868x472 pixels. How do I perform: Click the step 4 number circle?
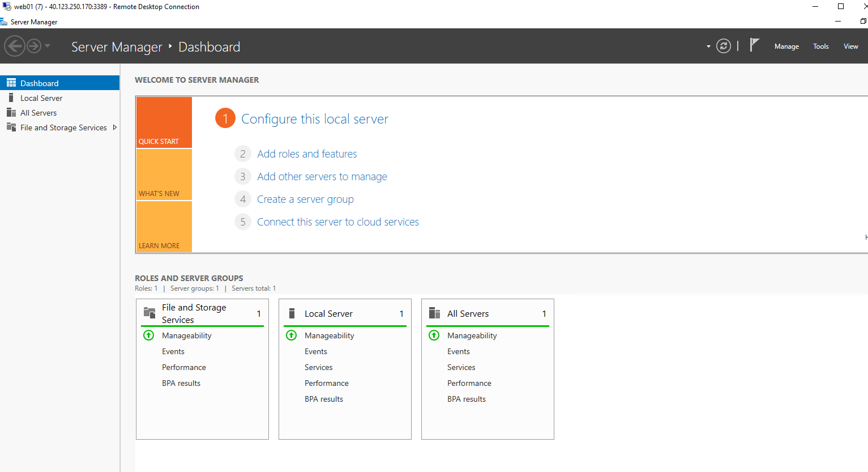click(243, 199)
